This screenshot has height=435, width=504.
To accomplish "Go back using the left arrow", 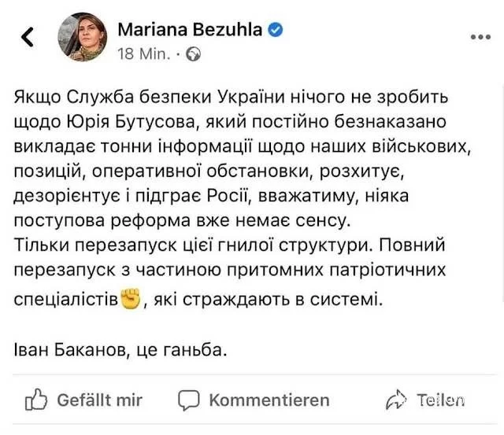I will click(x=26, y=37).
